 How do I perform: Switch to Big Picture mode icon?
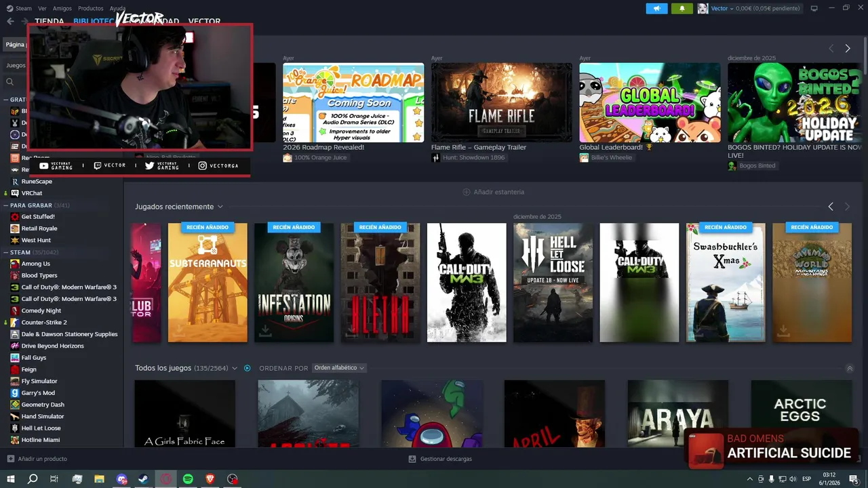814,8
